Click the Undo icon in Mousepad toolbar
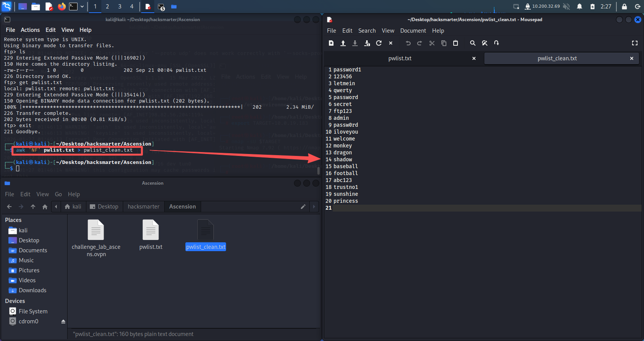This screenshot has width=644, height=341. (x=408, y=43)
